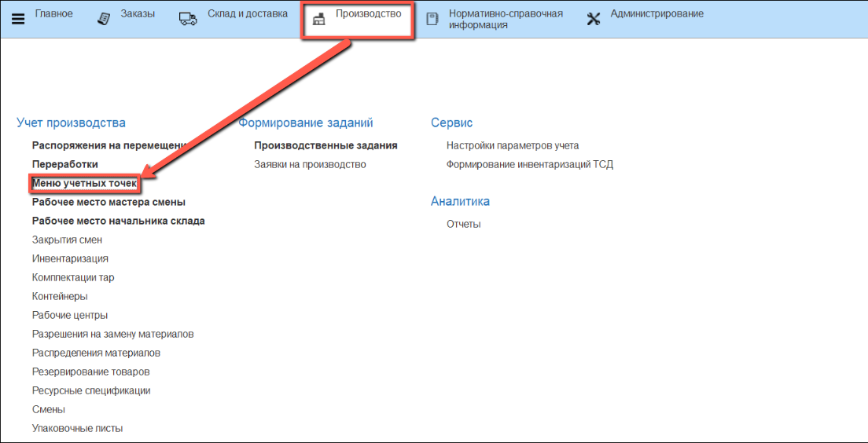Go to Рабочее место начальника склада
Screen dimensions: 868x443
[x=118, y=221]
